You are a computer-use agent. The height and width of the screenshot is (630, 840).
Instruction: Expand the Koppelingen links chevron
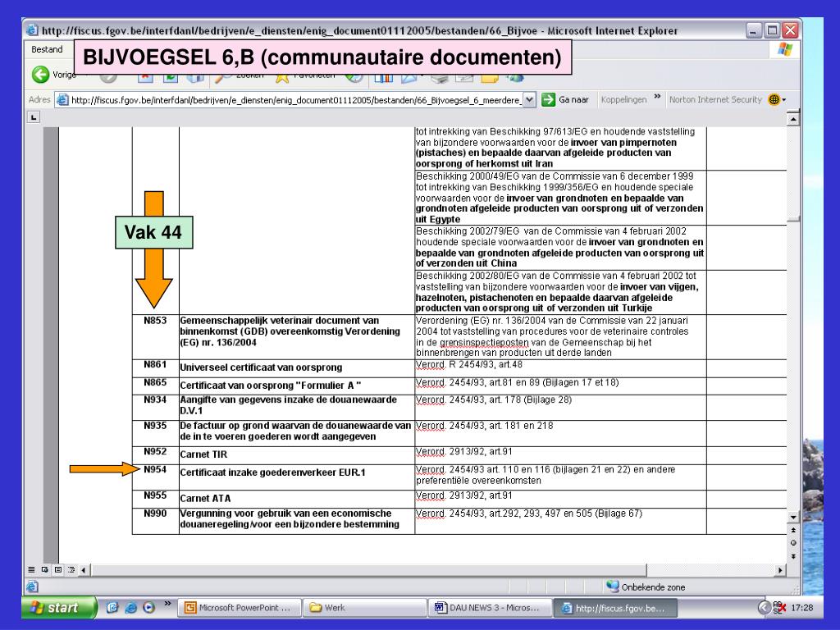click(657, 98)
